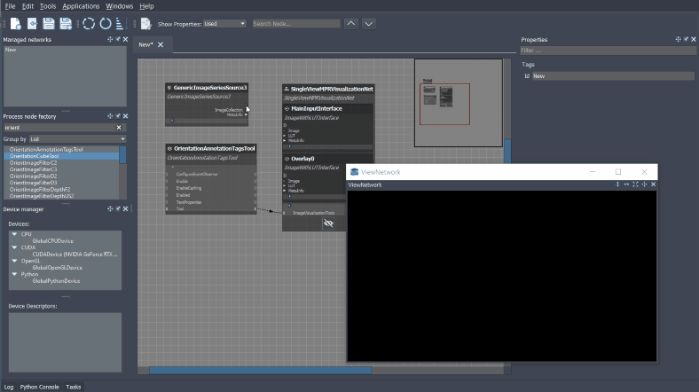Collapse the CUDA device group
699x392 pixels.
[14, 248]
